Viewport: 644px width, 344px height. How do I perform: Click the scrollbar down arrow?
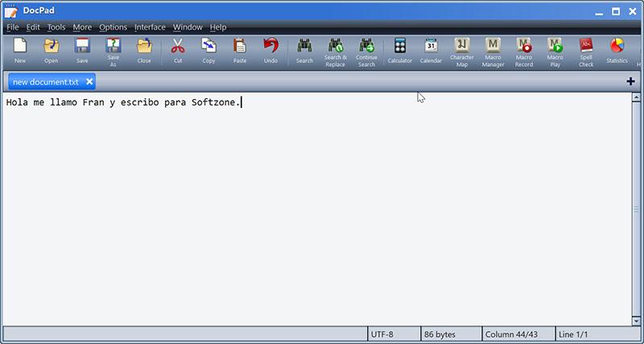pyautogui.click(x=636, y=321)
